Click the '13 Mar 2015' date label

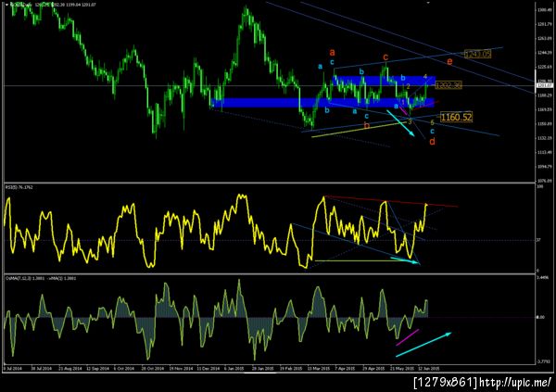click(318, 369)
